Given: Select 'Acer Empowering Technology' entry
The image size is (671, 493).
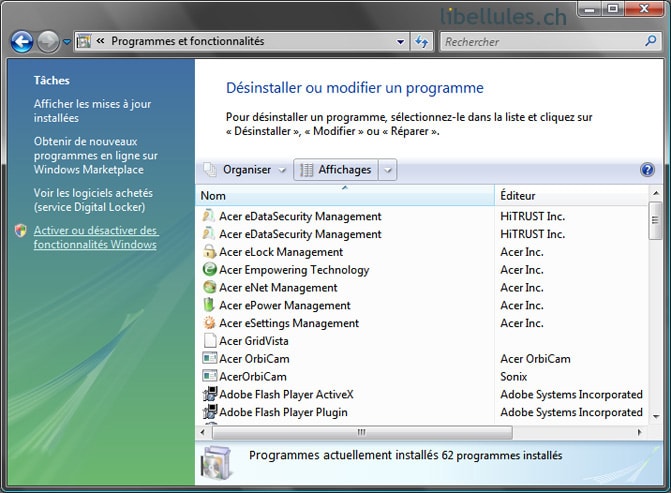Looking at the screenshot, I should (294, 270).
